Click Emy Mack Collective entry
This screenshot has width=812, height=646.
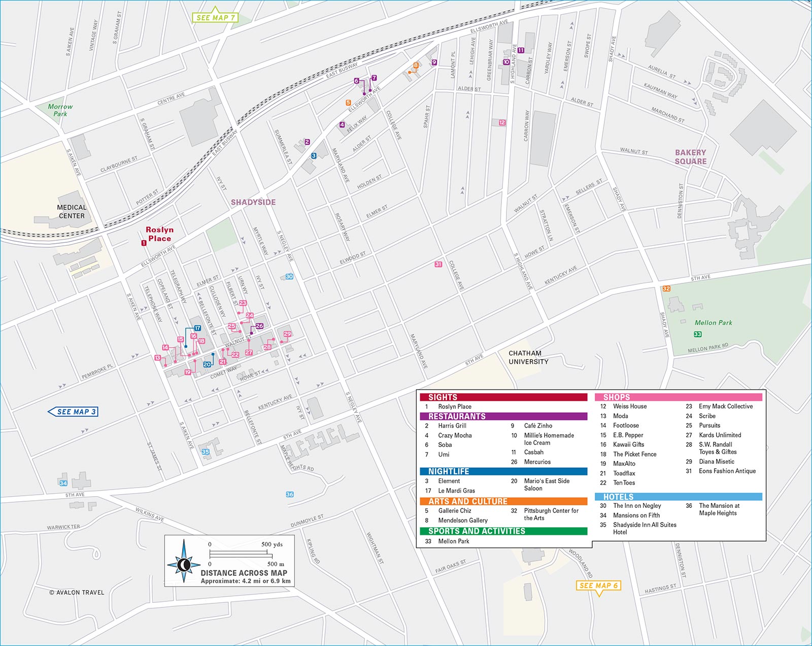coord(726,406)
